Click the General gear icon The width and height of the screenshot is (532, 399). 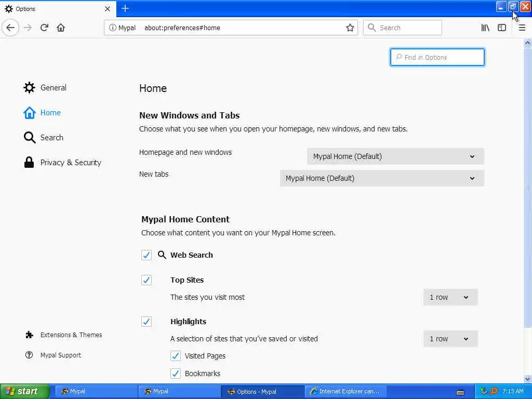29,87
